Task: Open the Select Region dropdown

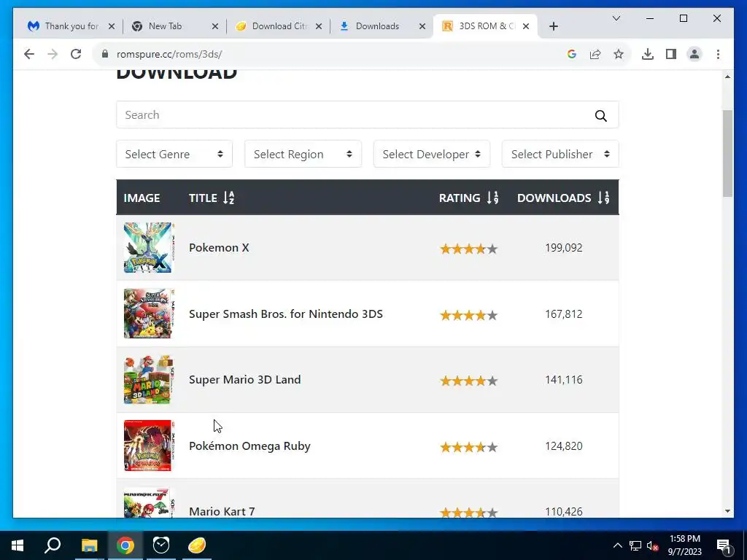Action: (303, 154)
